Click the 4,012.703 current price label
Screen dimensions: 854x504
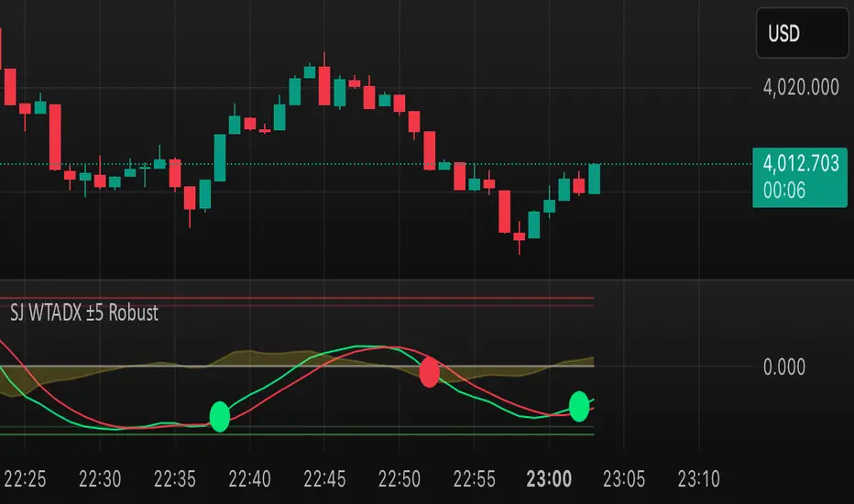(801, 163)
